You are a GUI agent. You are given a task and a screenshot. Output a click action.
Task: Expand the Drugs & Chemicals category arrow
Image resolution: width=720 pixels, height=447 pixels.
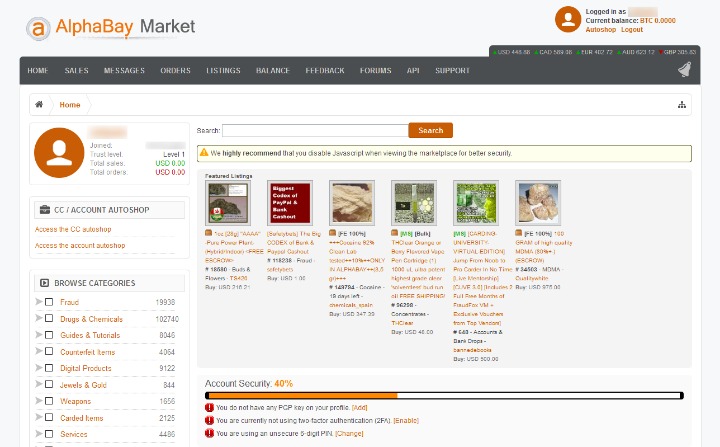[39, 318]
